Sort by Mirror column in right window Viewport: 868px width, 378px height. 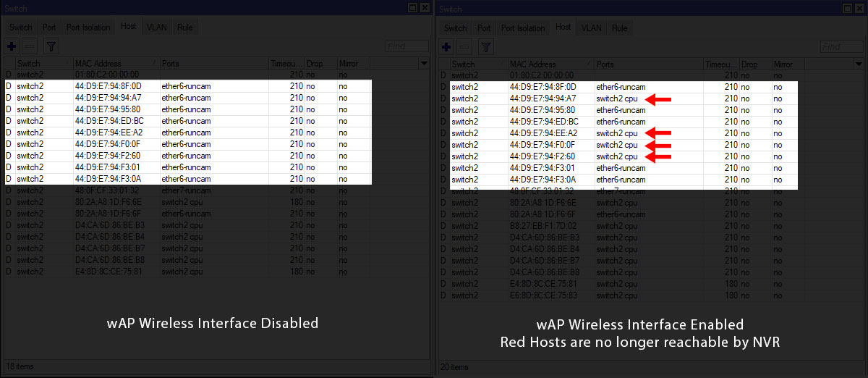coord(789,64)
